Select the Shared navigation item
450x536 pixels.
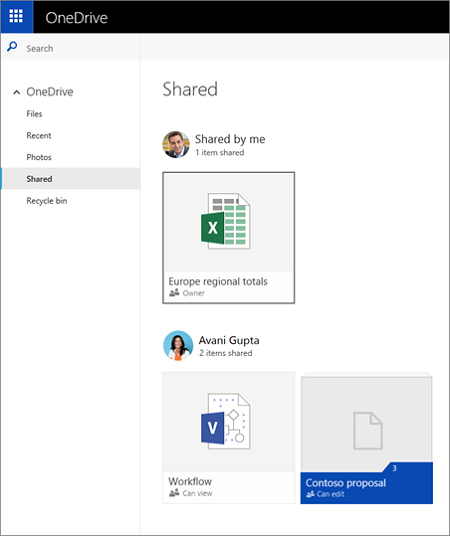(71, 178)
